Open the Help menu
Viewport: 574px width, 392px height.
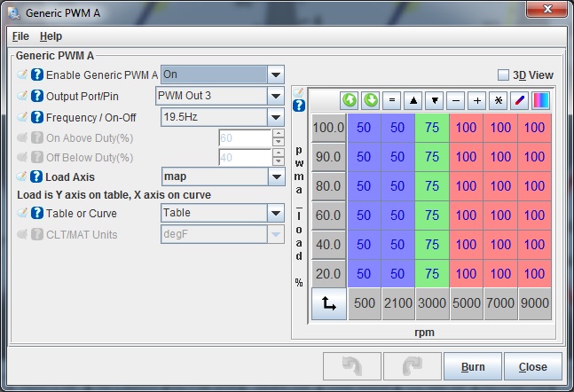tap(51, 36)
